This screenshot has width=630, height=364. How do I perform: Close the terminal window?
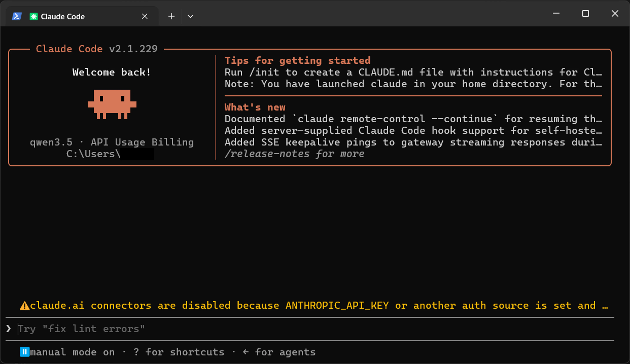point(615,13)
